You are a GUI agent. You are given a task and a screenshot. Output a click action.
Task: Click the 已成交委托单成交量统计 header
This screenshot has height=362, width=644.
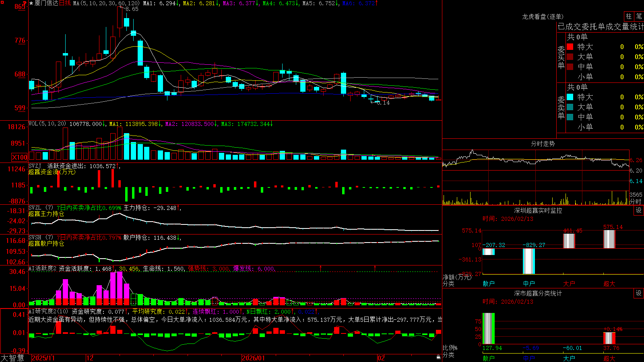point(601,27)
